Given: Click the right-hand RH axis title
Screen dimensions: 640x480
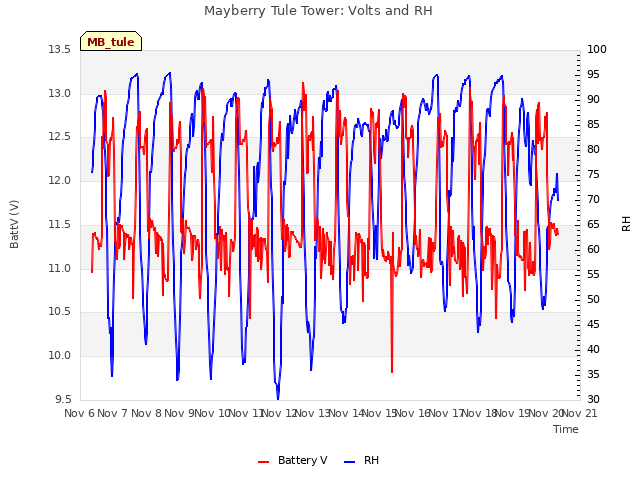Looking at the screenshot, I should (x=626, y=224).
